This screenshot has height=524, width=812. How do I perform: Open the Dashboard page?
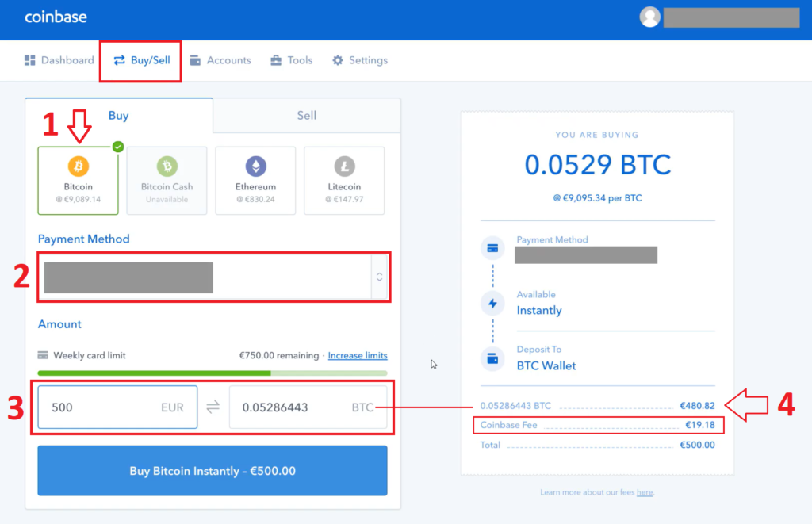click(x=59, y=60)
